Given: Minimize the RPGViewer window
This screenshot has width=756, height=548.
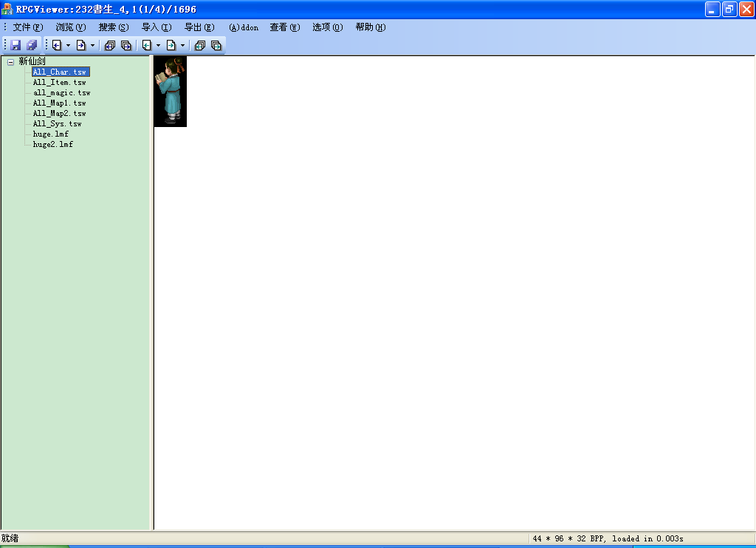Looking at the screenshot, I should (712, 9).
